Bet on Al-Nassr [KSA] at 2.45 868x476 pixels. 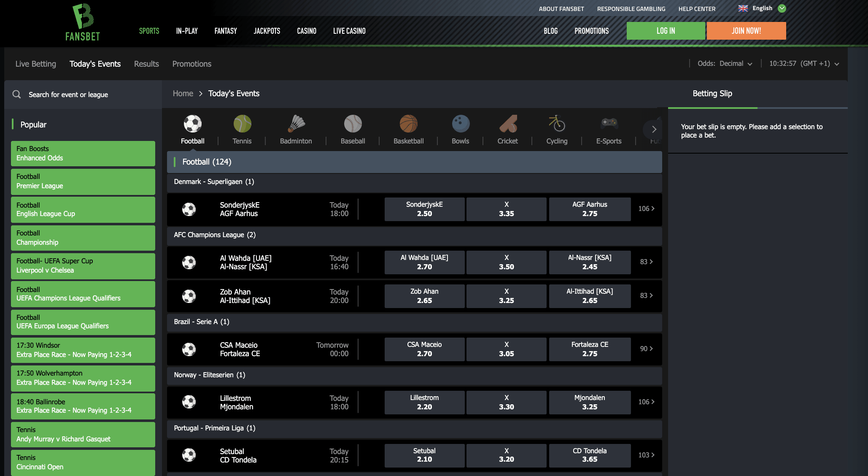590,262
